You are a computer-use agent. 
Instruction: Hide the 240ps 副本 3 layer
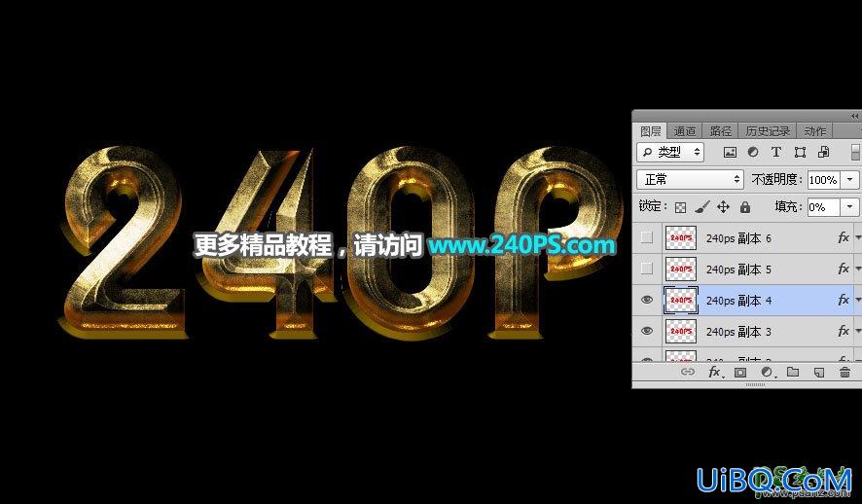pyautogui.click(x=647, y=331)
